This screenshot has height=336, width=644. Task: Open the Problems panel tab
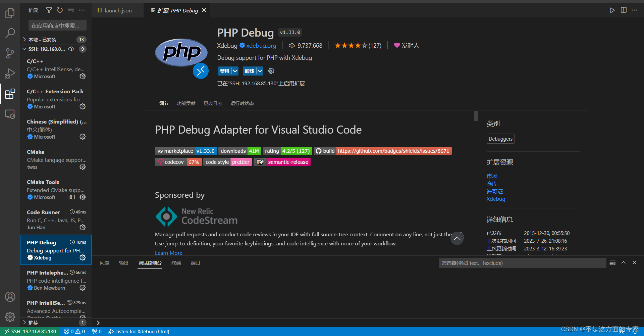(x=104, y=263)
